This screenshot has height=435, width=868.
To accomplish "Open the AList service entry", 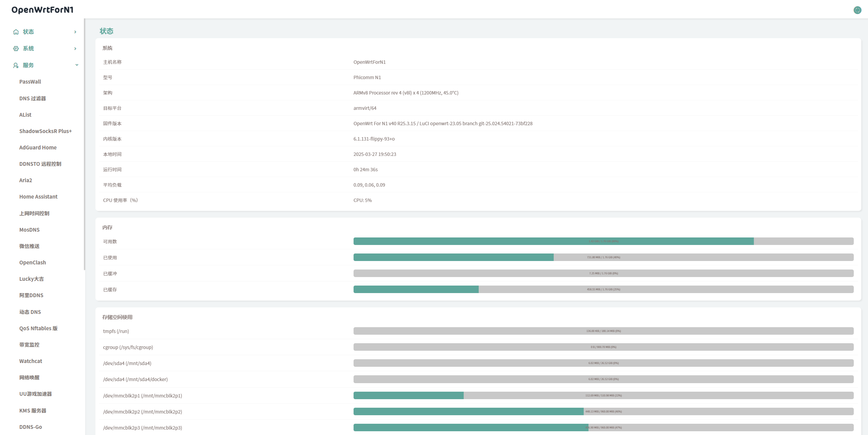I will [25, 115].
